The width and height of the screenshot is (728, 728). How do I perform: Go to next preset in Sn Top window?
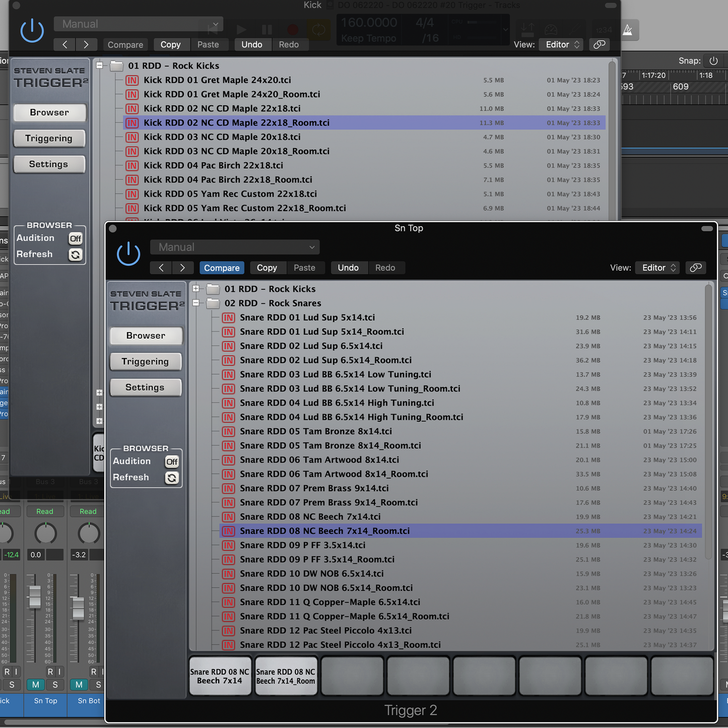coord(182,268)
